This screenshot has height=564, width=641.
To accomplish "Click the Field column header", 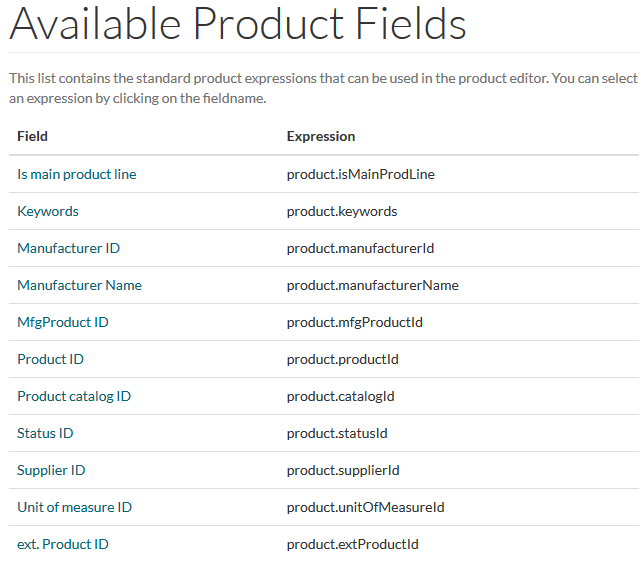I will tap(32, 137).
